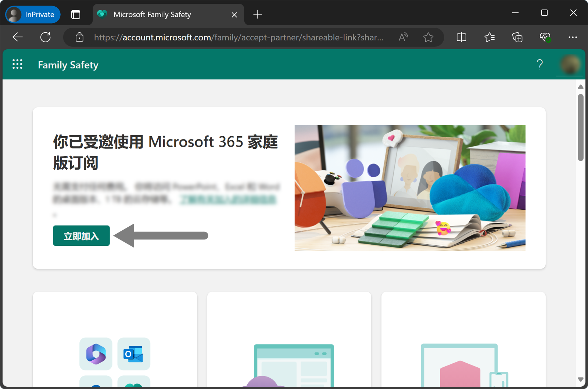The image size is (588, 389).
Task: Click the invitation heading text
Action: (165, 152)
